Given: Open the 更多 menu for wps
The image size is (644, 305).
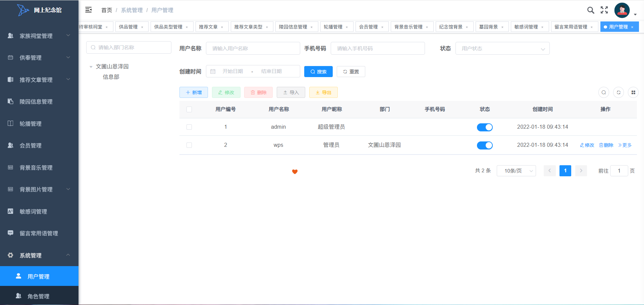Looking at the screenshot, I should point(625,145).
